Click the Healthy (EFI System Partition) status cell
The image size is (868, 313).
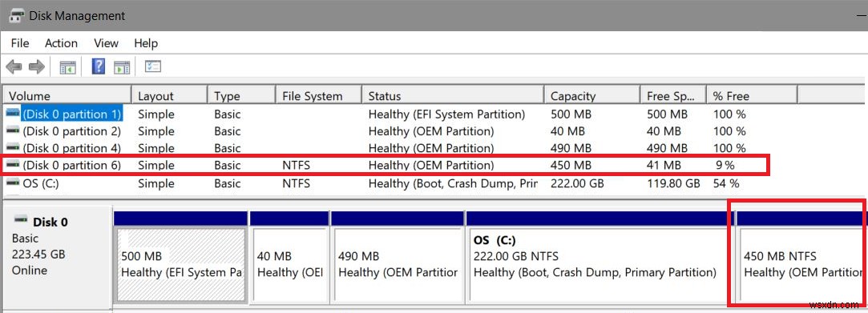click(x=446, y=114)
